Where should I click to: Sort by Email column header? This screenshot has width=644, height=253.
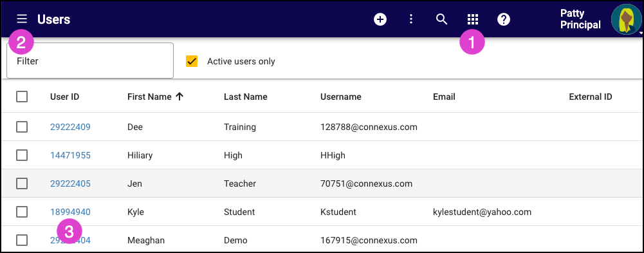pyautogui.click(x=444, y=97)
